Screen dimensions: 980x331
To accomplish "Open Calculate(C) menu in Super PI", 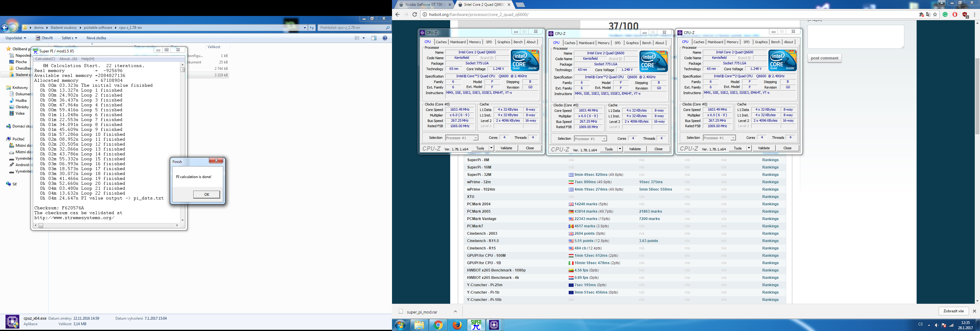I will click(45, 59).
